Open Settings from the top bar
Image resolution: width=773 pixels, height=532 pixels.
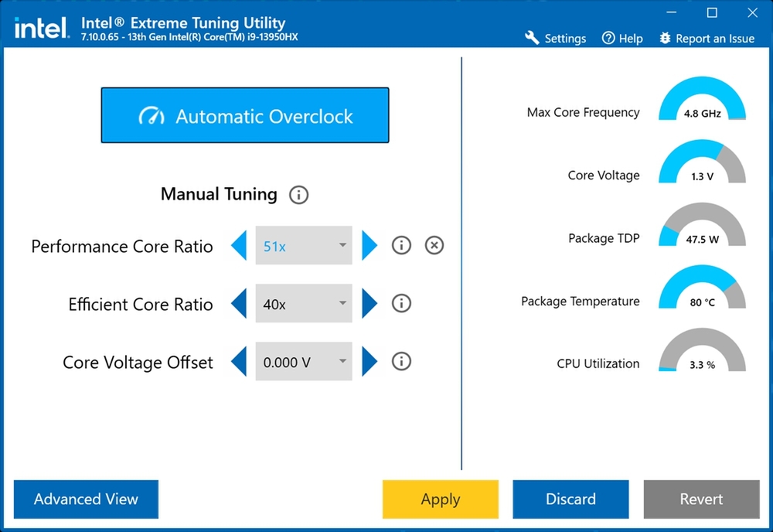point(556,38)
